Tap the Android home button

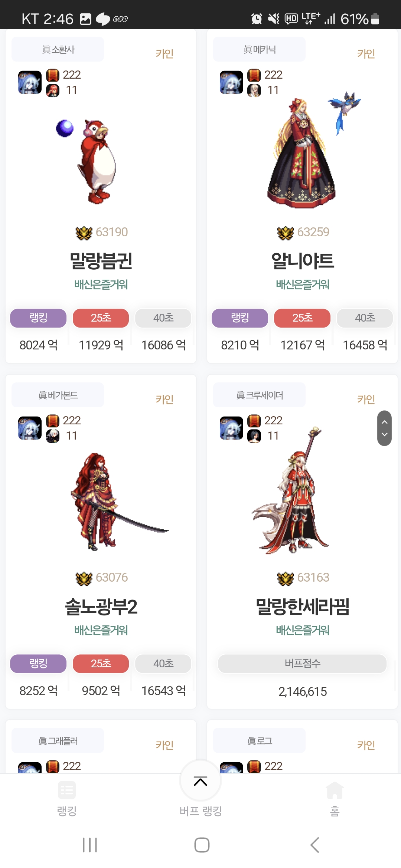[x=202, y=845]
